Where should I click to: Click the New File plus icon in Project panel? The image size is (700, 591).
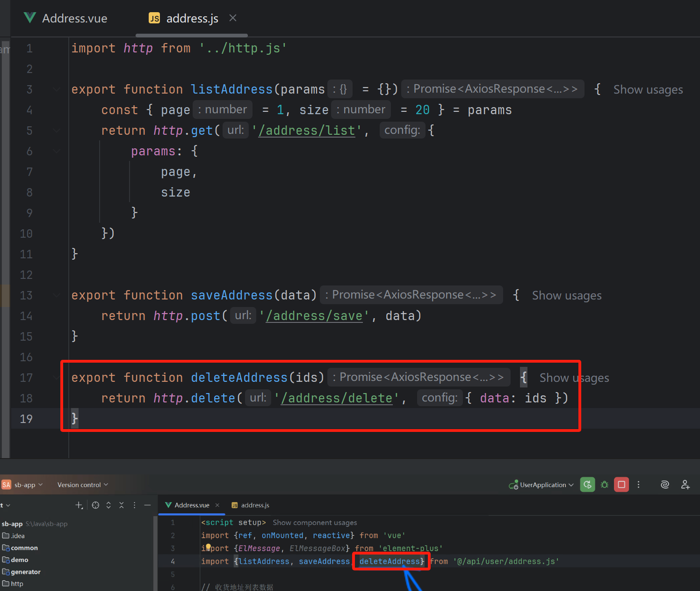pos(79,505)
